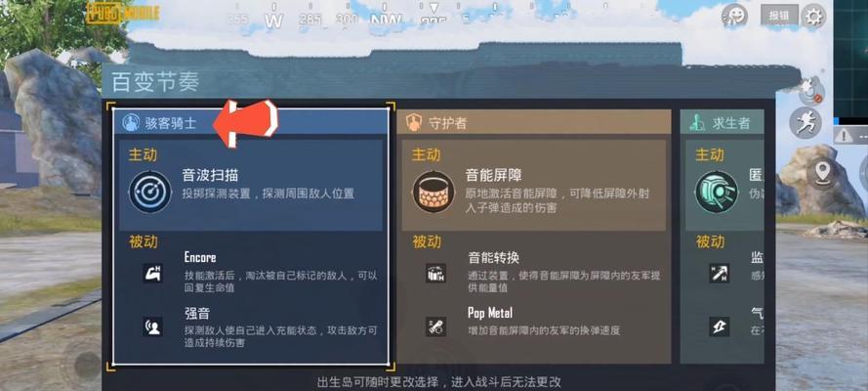Tap the sprint running figure icon
Screen dimensions: 868x391
[x=805, y=122]
